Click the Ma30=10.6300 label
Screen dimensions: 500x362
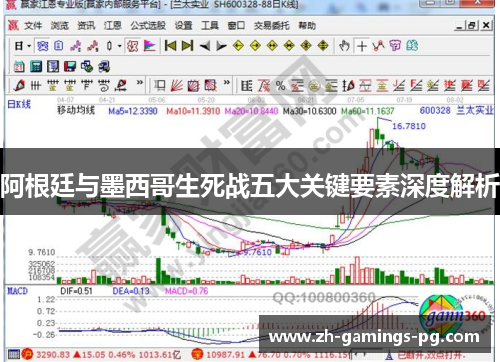click(309, 111)
